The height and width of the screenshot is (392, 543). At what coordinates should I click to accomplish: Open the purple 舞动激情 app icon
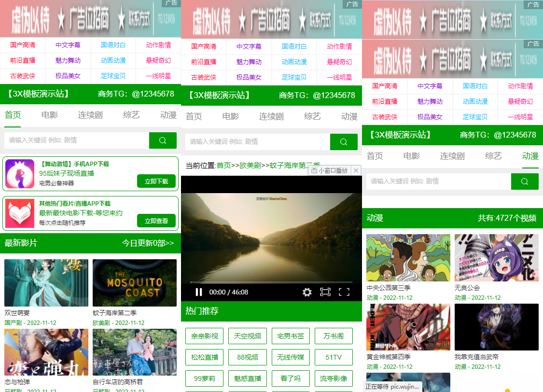pyautogui.click(x=20, y=174)
